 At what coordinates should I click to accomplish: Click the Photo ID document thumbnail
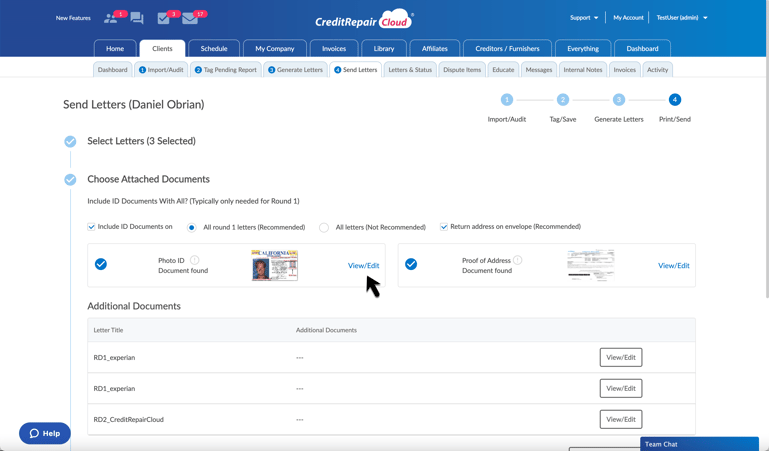pyautogui.click(x=275, y=265)
